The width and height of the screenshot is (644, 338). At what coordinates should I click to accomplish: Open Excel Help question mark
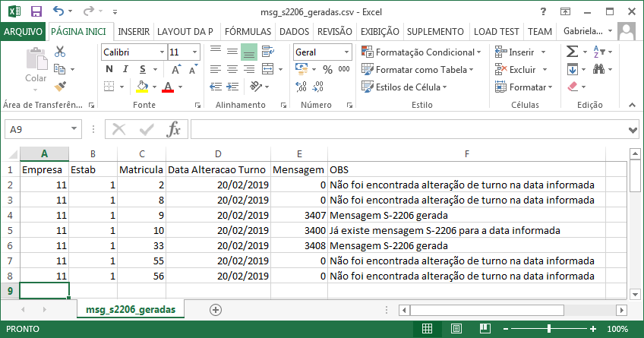tap(544, 11)
